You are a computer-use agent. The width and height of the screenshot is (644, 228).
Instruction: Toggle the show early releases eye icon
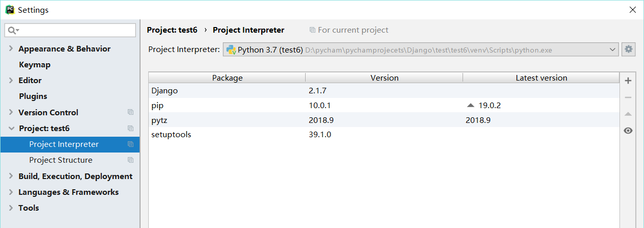pyautogui.click(x=628, y=131)
